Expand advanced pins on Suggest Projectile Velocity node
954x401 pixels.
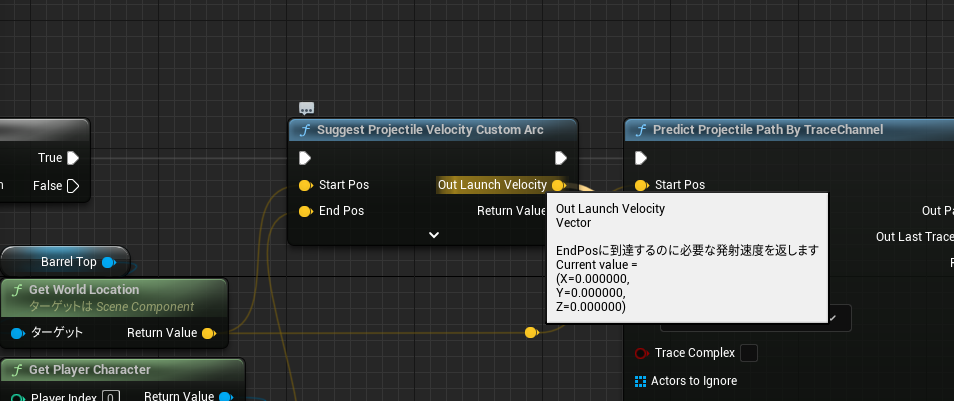pyautogui.click(x=434, y=235)
